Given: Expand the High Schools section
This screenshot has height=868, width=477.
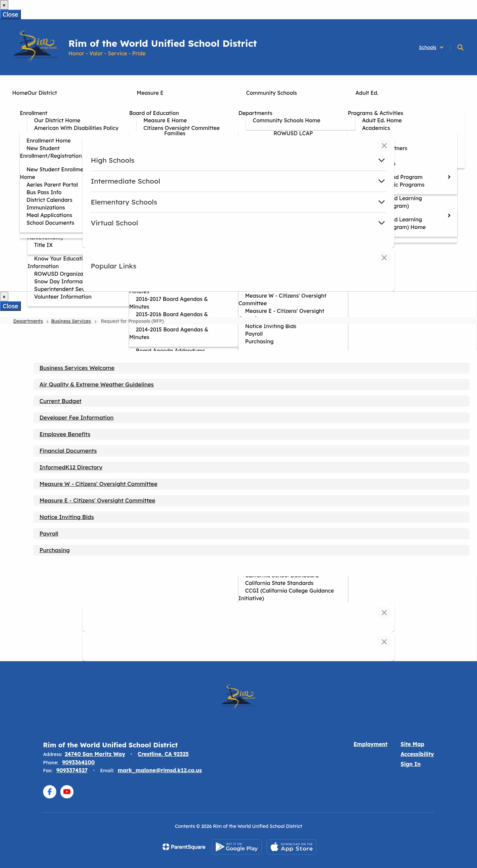Looking at the screenshot, I should (x=238, y=160).
